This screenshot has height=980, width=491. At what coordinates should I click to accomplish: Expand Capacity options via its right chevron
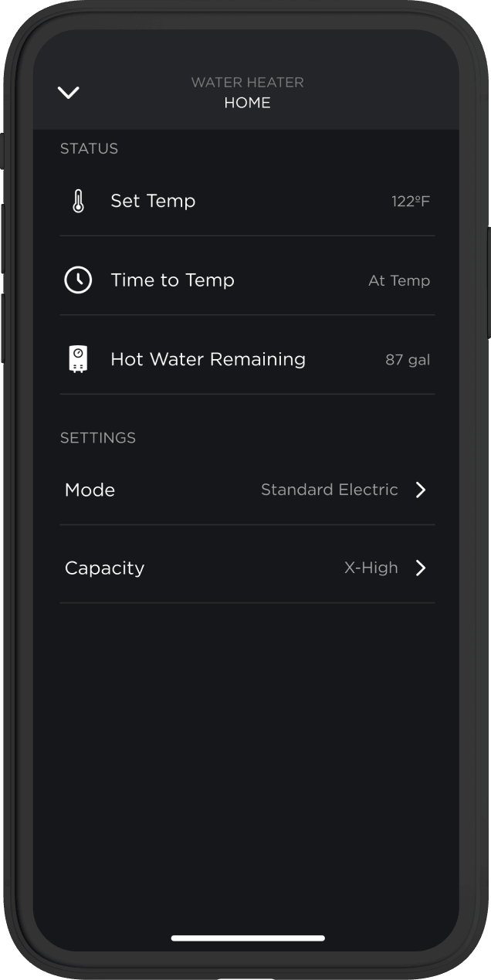point(421,568)
